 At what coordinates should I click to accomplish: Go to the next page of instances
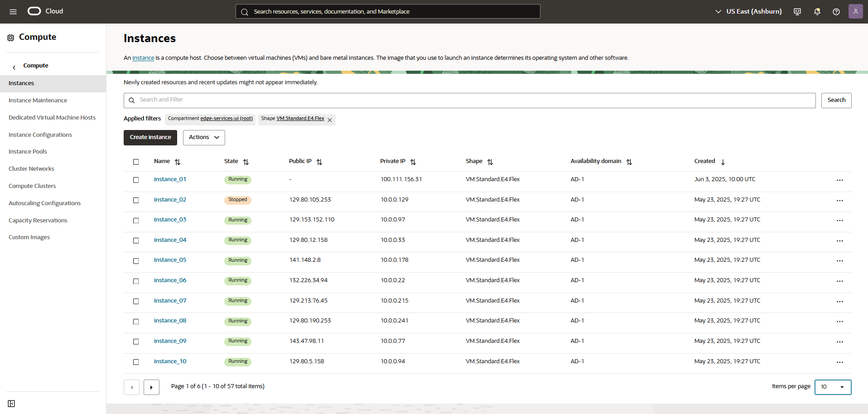151,387
